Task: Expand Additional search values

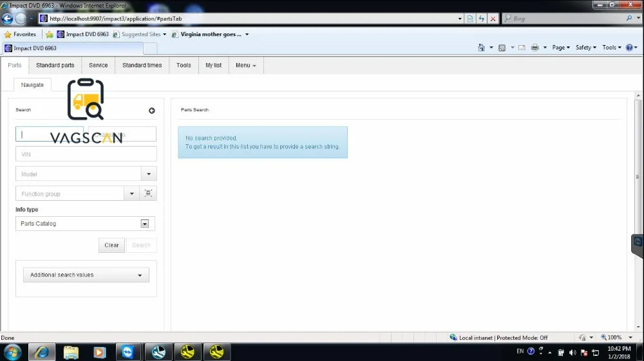Action: click(x=86, y=275)
